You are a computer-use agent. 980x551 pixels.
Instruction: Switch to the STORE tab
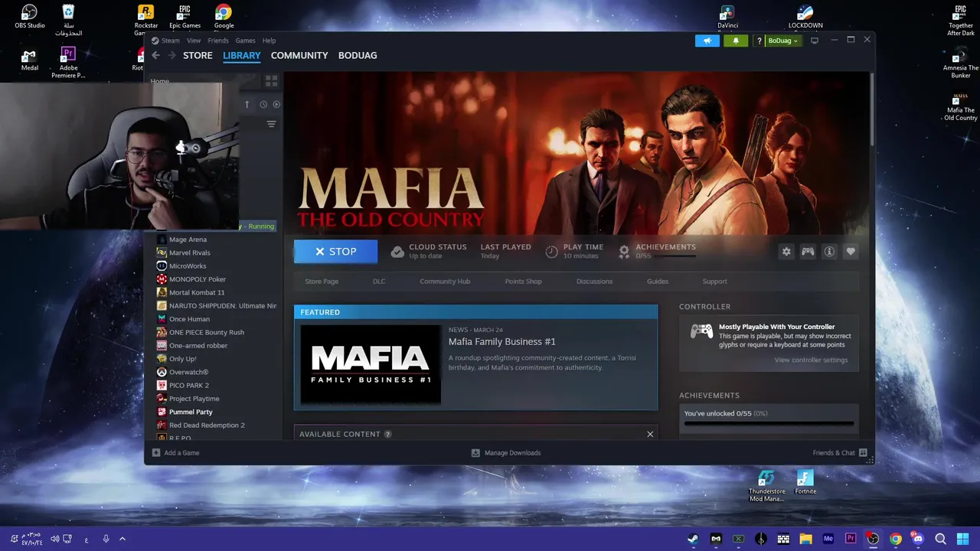pos(198,55)
